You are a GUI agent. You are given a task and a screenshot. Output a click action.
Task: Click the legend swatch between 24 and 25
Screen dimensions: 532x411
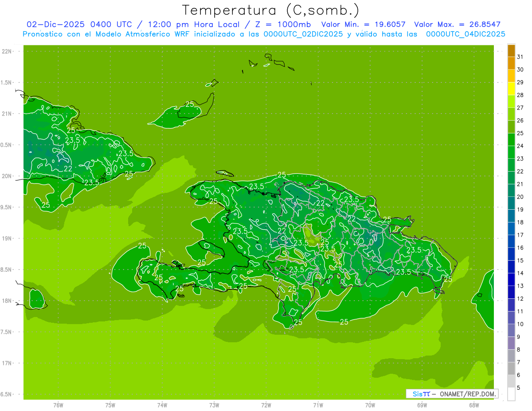click(511, 140)
